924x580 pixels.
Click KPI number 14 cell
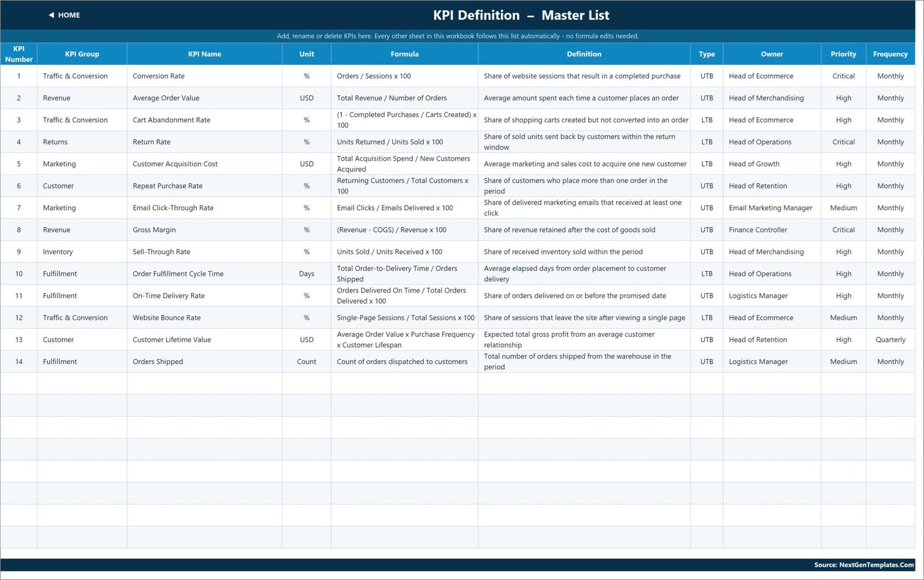pyautogui.click(x=18, y=361)
